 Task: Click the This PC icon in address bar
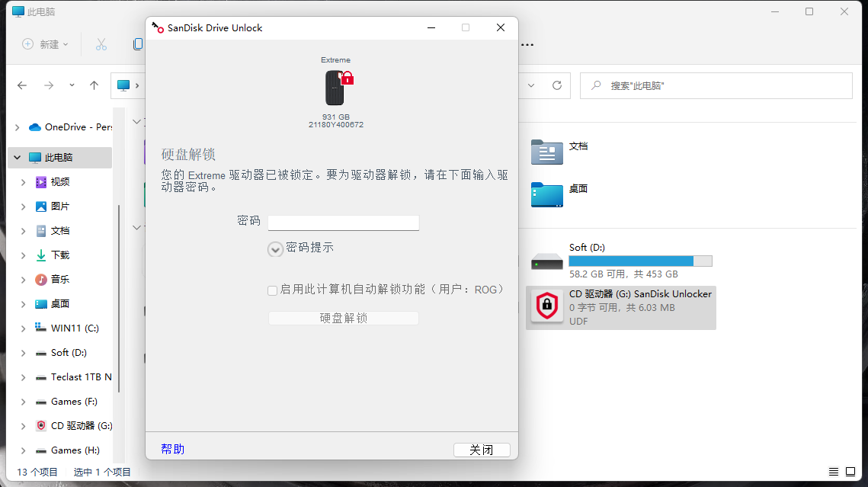123,85
